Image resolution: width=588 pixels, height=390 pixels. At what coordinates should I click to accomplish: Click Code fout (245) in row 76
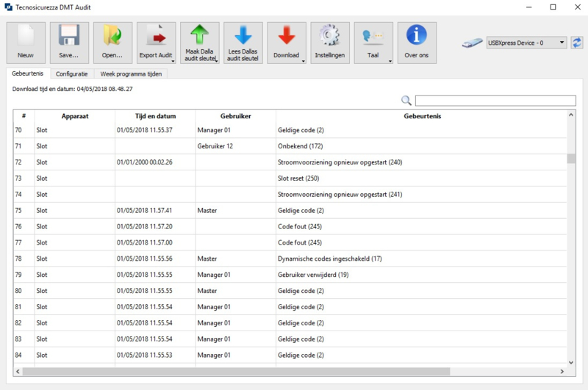coord(300,226)
